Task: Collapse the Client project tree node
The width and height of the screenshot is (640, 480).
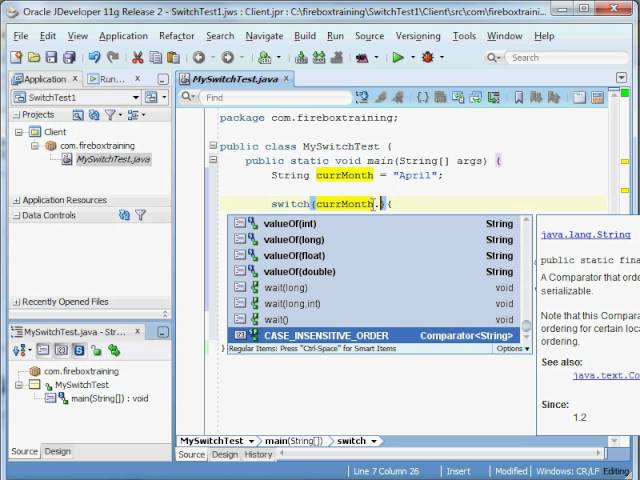Action: pyautogui.click(x=19, y=132)
